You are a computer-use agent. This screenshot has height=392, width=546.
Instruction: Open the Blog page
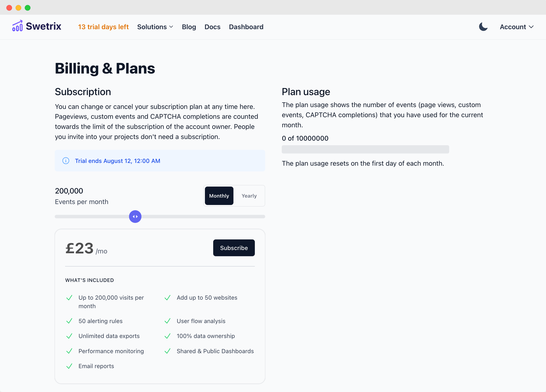189,27
